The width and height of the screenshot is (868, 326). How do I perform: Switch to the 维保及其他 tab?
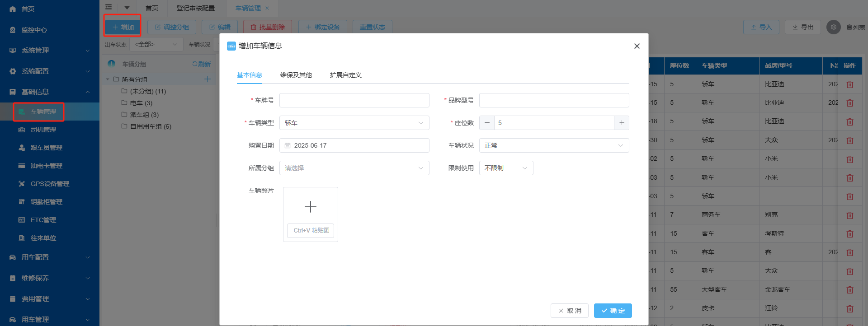click(x=296, y=75)
